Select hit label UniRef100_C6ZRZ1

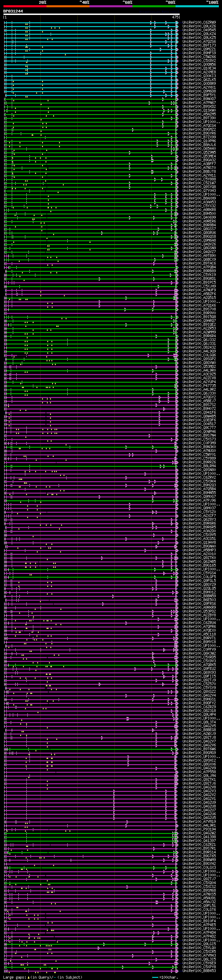(199, 844)
